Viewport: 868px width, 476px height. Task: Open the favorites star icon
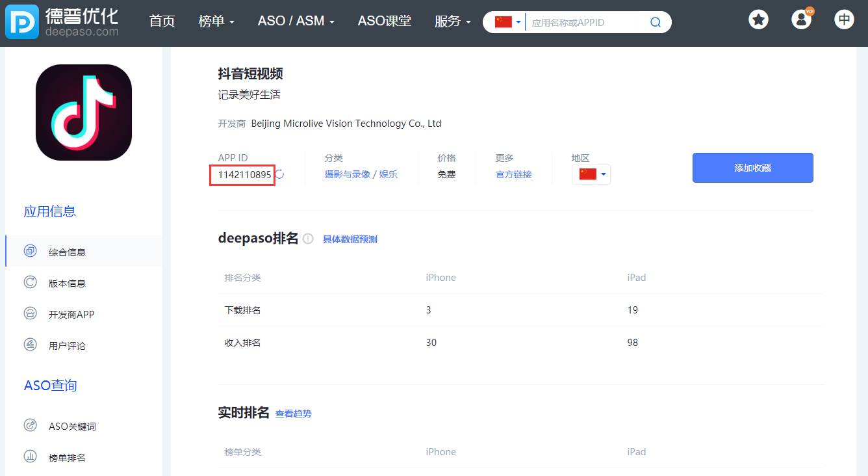coord(758,20)
